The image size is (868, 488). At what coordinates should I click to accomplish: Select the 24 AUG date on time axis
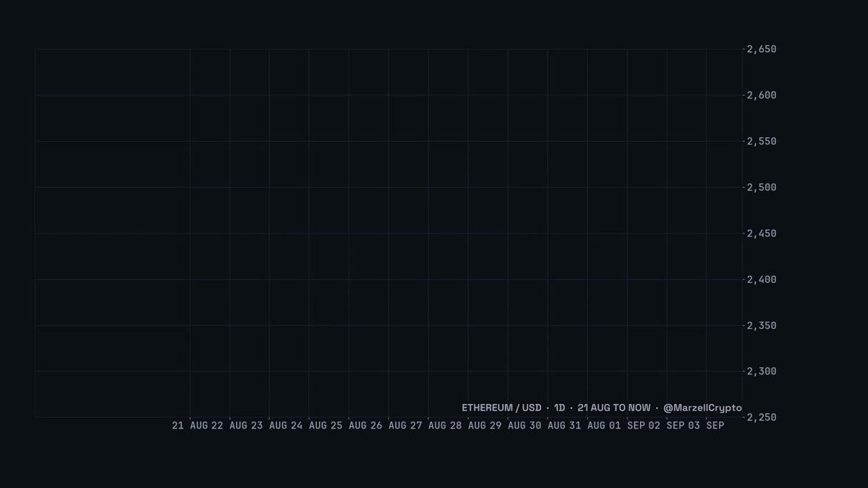[310, 426]
